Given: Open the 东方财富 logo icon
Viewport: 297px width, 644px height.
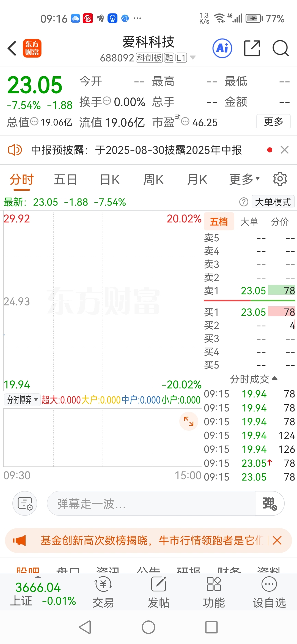Looking at the screenshot, I should click(x=32, y=48).
